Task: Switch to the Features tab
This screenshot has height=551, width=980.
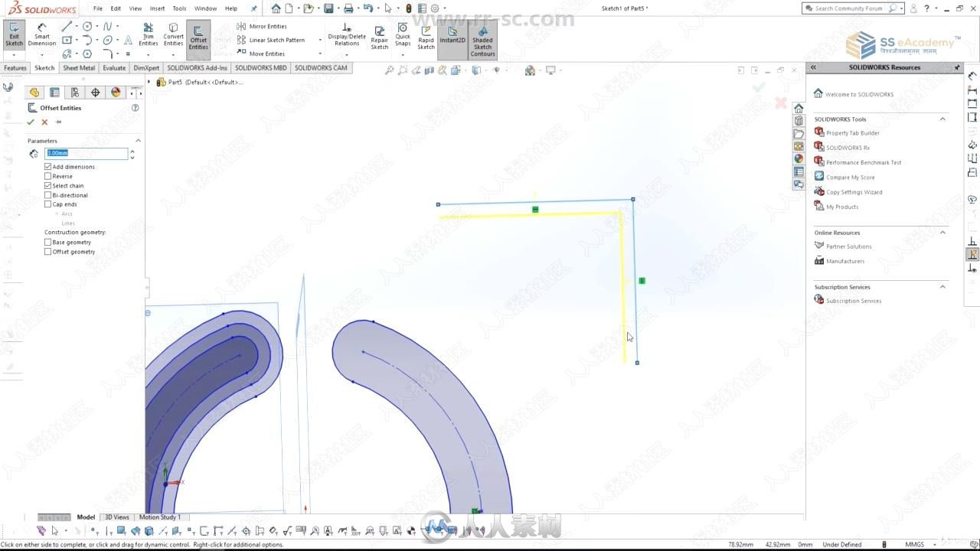Action: click(15, 68)
